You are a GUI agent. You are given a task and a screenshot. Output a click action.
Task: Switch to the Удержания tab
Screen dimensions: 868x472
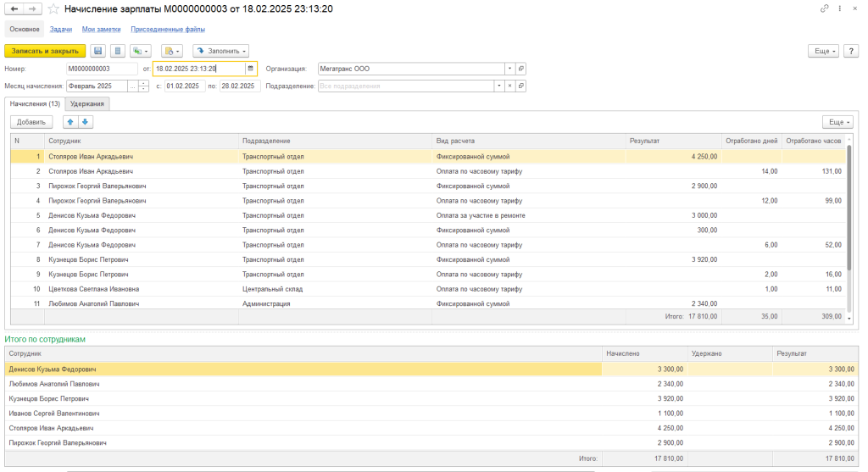(x=87, y=103)
